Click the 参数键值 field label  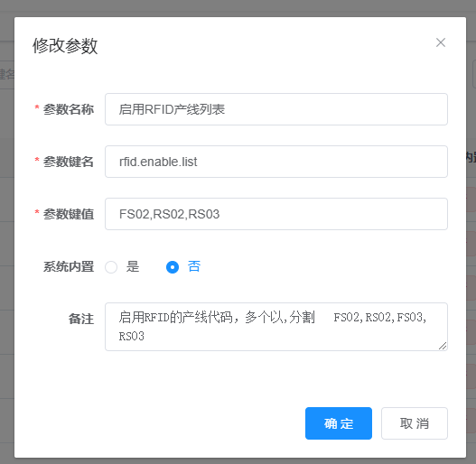[69, 214]
